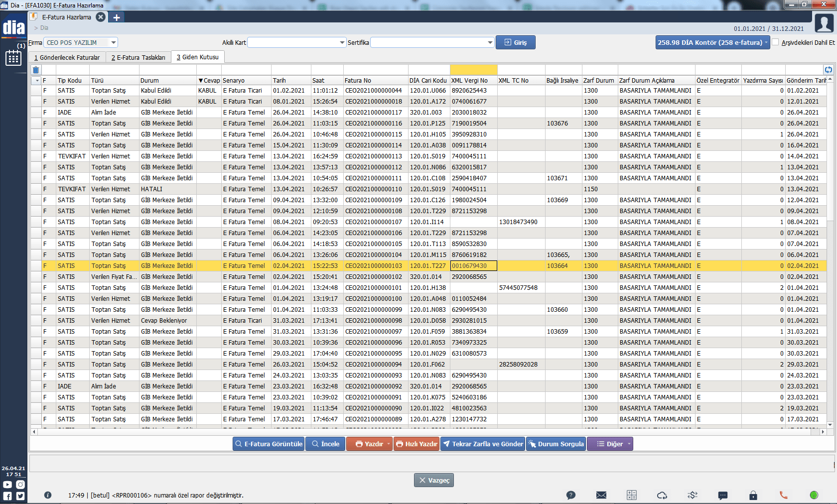The height and width of the screenshot is (504, 837).
Task: Click the yellow XML Vergi No filter cell
Action: (473, 70)
